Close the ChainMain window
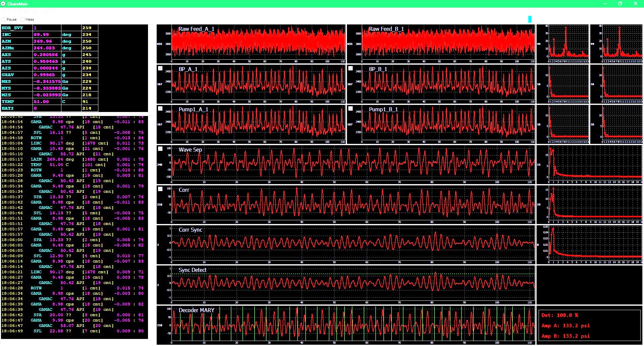Viewport: 644px width, 346px height. 635,4
